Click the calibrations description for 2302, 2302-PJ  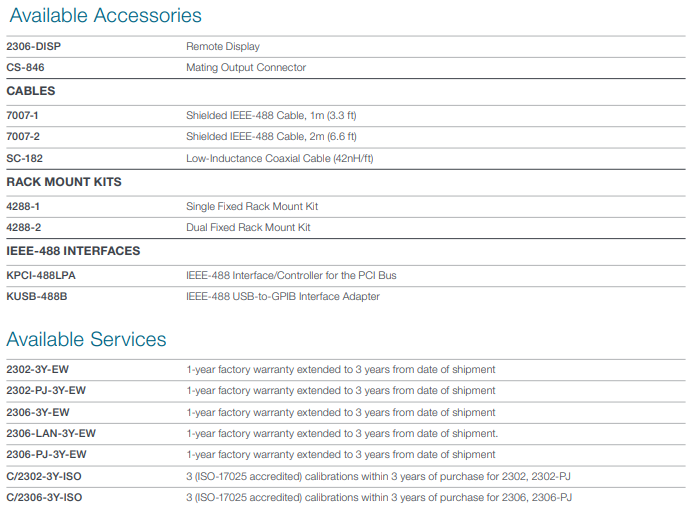pos(378,476)
